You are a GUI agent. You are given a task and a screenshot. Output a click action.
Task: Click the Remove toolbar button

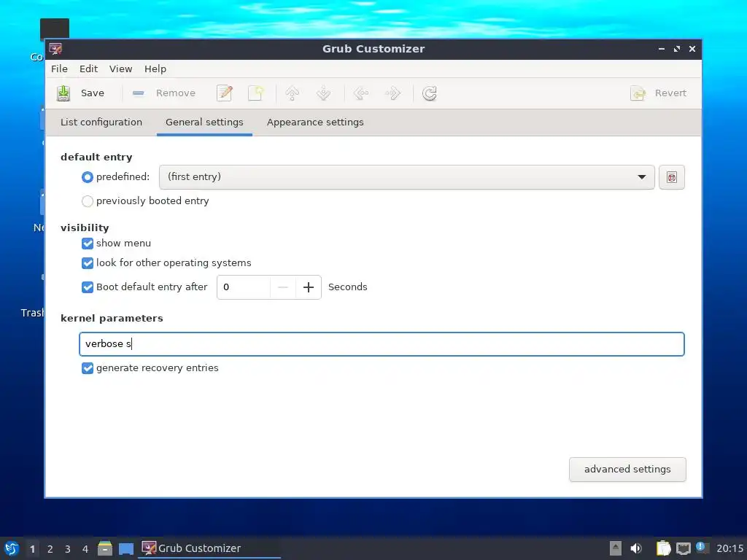[164, 93]
